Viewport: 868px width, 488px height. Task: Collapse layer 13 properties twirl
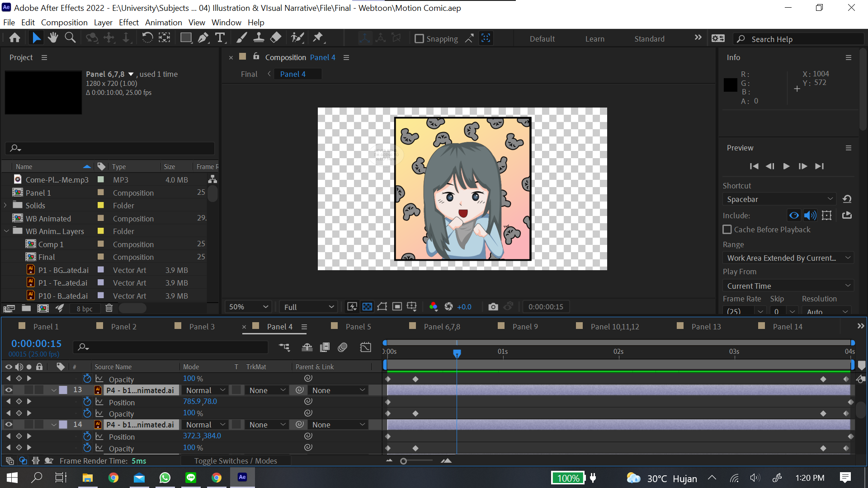tap(54, 390)
